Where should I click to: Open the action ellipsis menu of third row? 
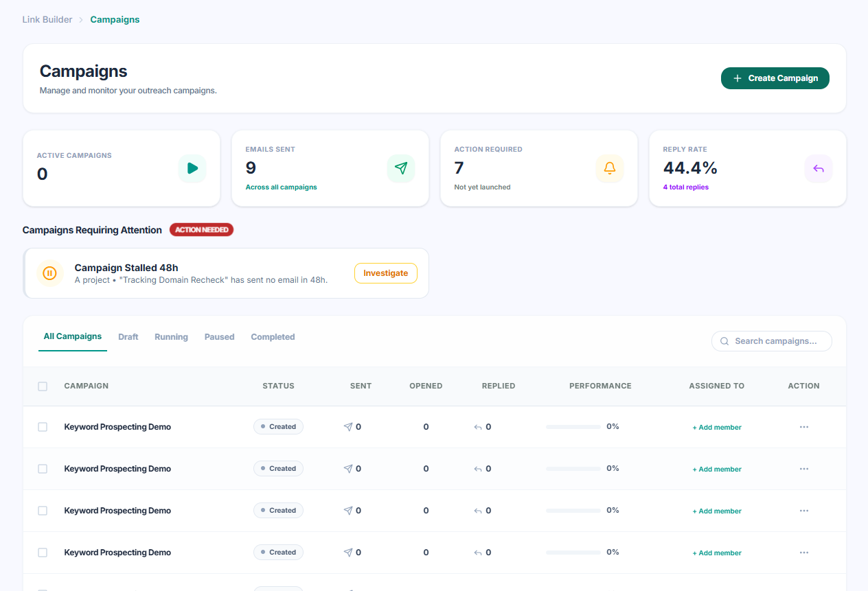point(804,511)
